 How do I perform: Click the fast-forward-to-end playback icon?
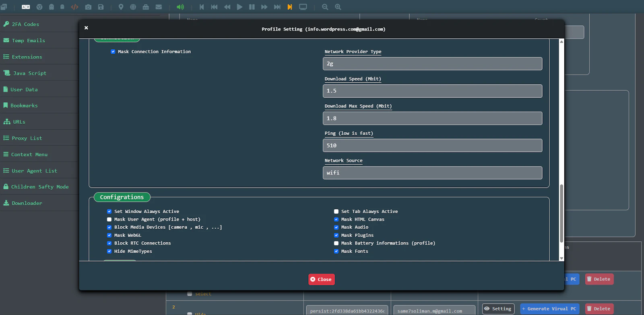tap(277, 7)
